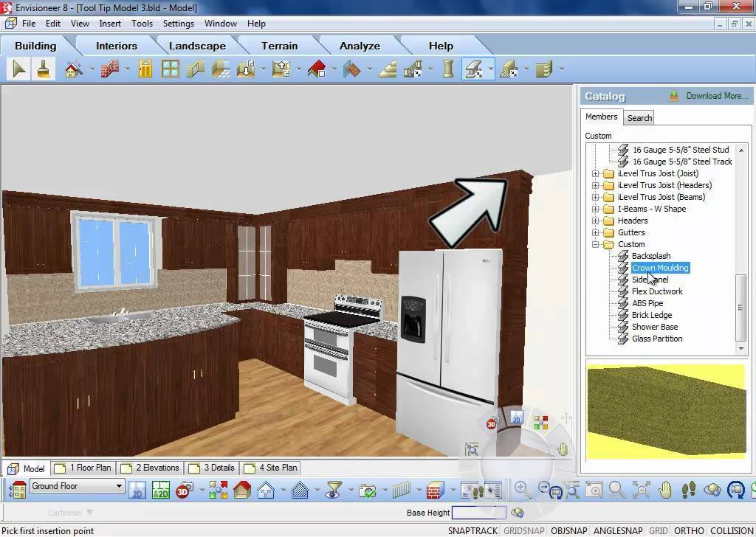Toggle ORTHO mode in status bar

[x=689, y=531]
